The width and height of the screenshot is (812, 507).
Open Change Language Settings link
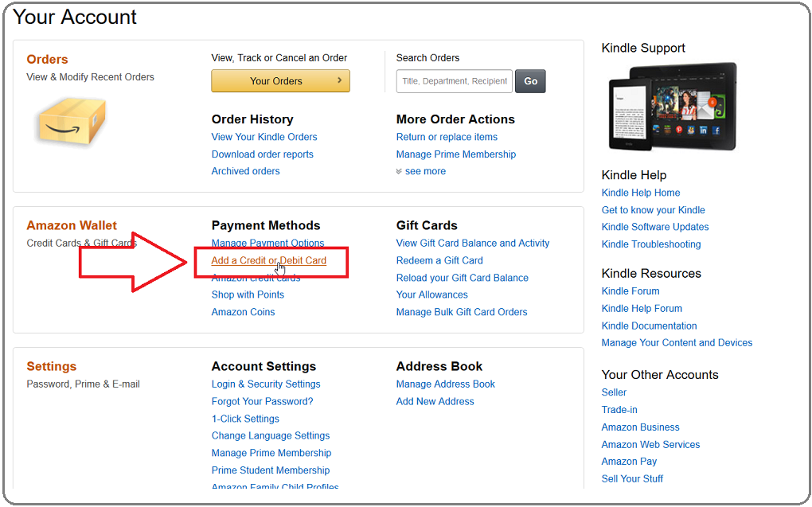(x=271, y=436)
